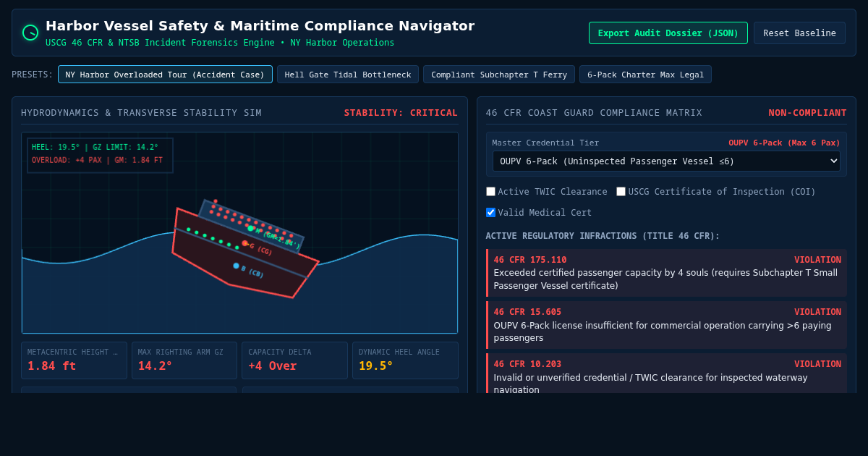Open the 46 CFR 175.110 violation entry
868x456 pixels.
[x=666, y=273]
